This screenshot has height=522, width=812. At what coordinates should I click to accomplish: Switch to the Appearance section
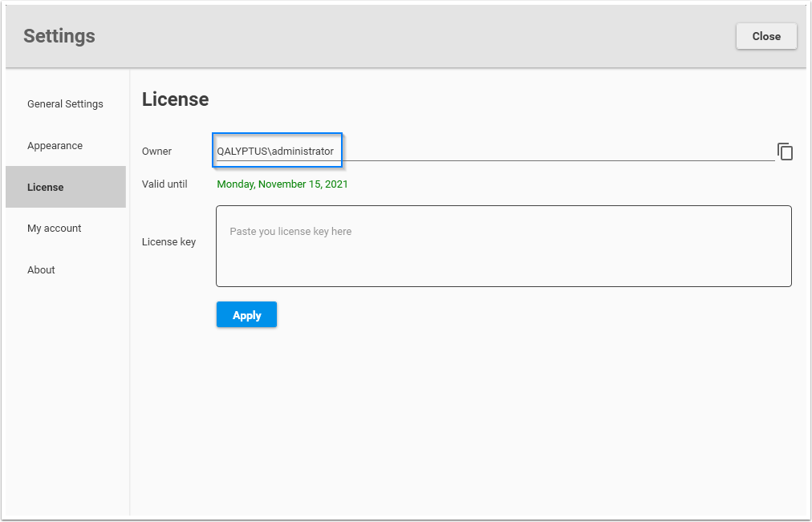(55, 145)
